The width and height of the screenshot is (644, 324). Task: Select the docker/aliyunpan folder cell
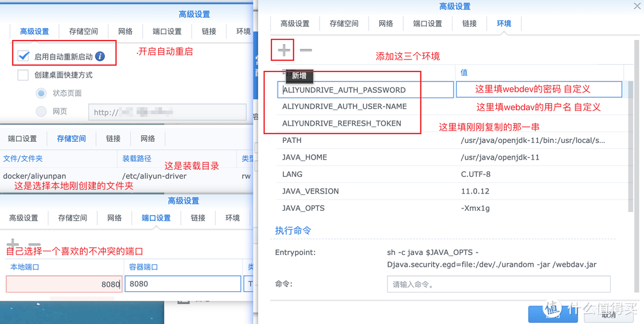35,176
